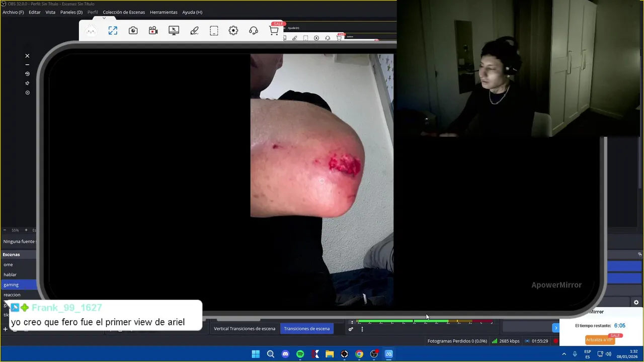The image size is (644, 362).
Task: Open the Editar menu
Action: 35,12
